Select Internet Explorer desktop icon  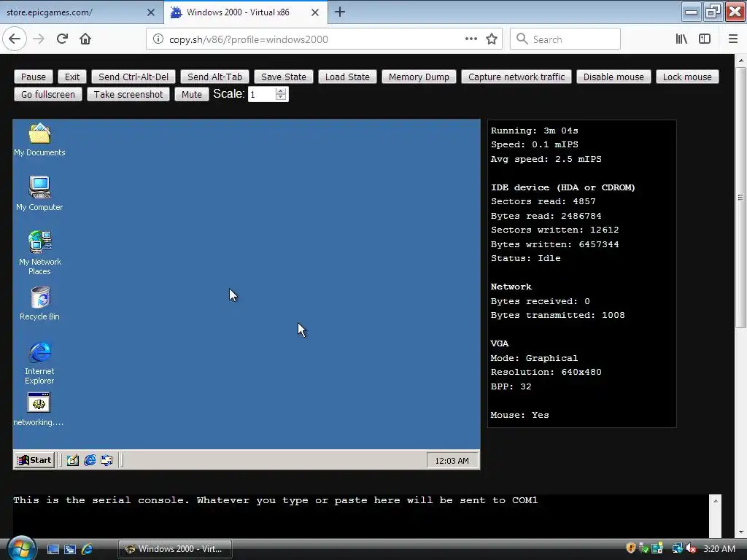pyautogui.click(x=40, y=363)
